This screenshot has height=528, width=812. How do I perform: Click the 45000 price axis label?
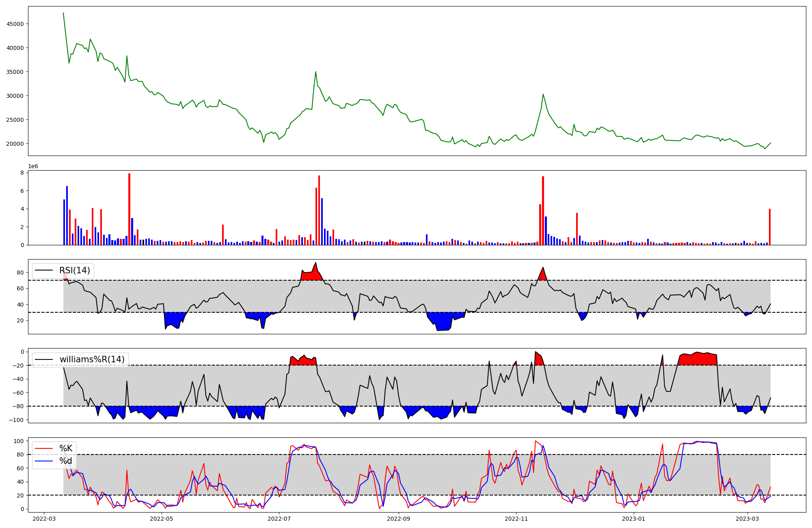click(15, 24)
